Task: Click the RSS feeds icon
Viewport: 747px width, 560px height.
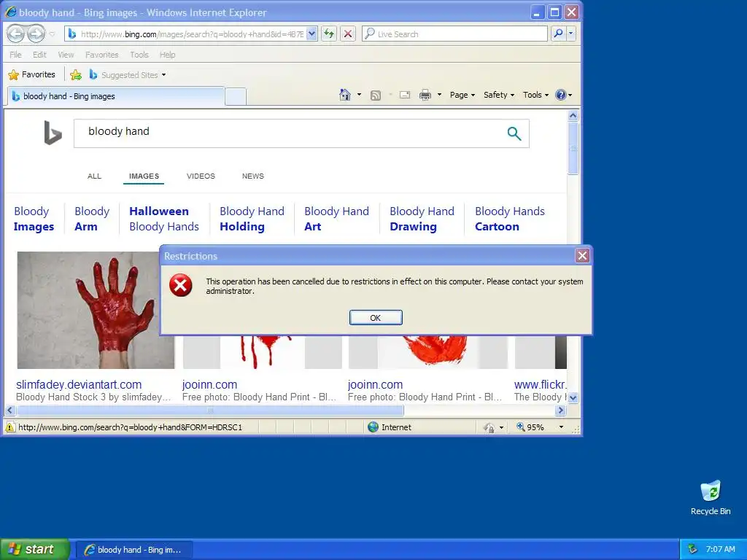Action: [x=376, y=96]
